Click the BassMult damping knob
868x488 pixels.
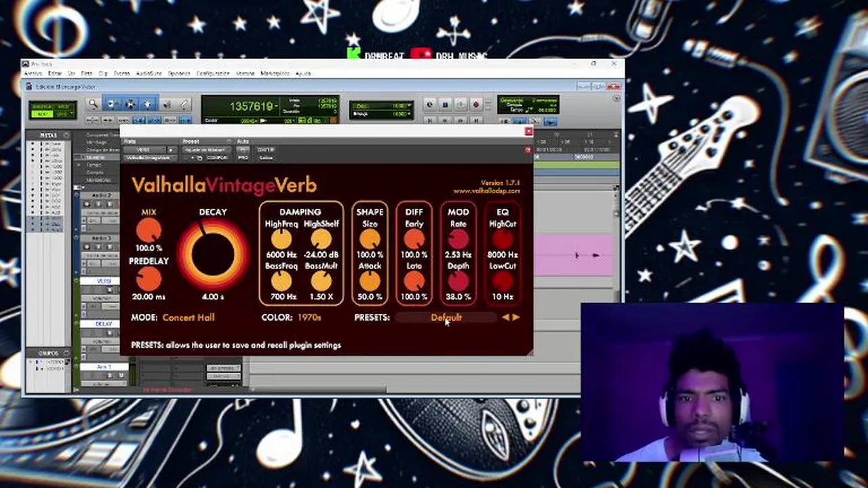pyautogui.click(x=321, y=281)
